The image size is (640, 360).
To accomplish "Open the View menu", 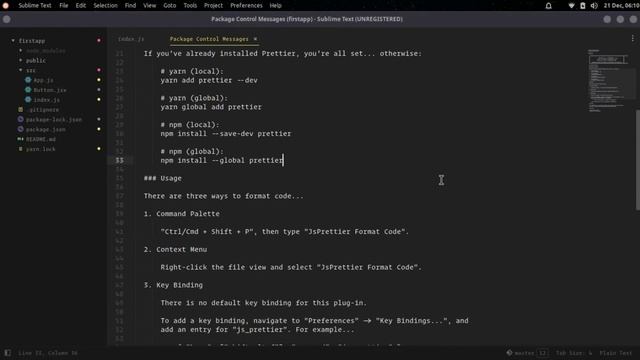I will (x=149, y=6).
